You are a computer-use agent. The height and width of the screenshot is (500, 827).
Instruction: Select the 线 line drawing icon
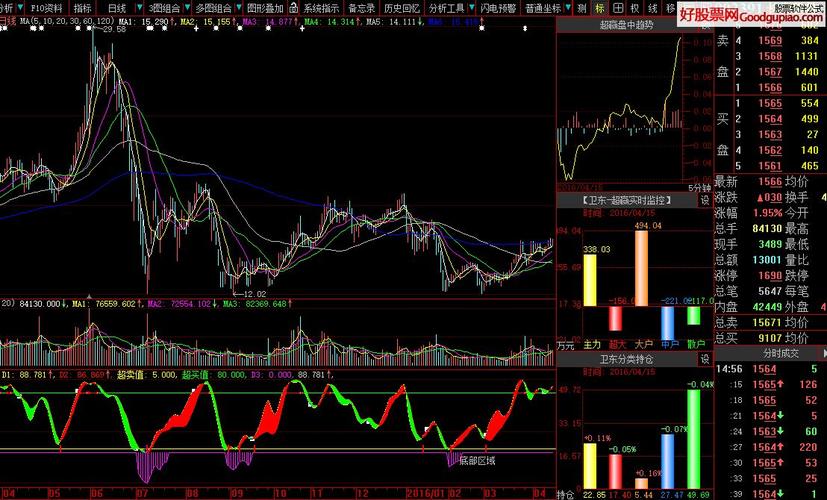[x=653, y=8]
